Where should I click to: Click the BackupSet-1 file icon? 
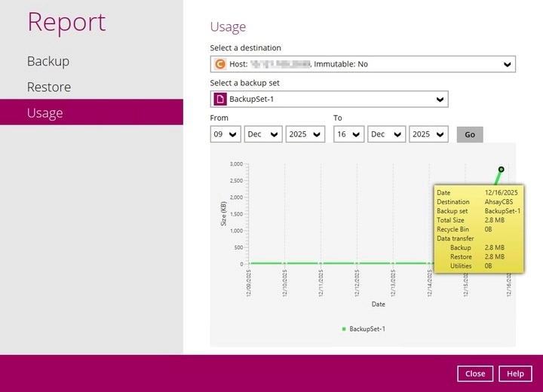[220, 100]
